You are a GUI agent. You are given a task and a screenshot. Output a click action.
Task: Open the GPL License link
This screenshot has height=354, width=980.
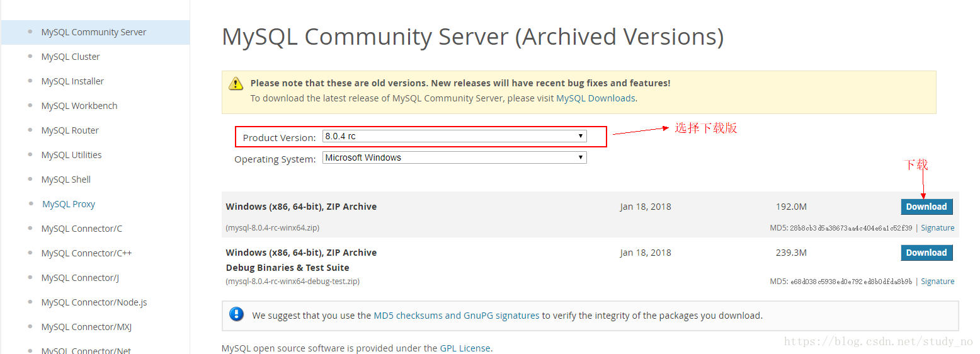465,348
